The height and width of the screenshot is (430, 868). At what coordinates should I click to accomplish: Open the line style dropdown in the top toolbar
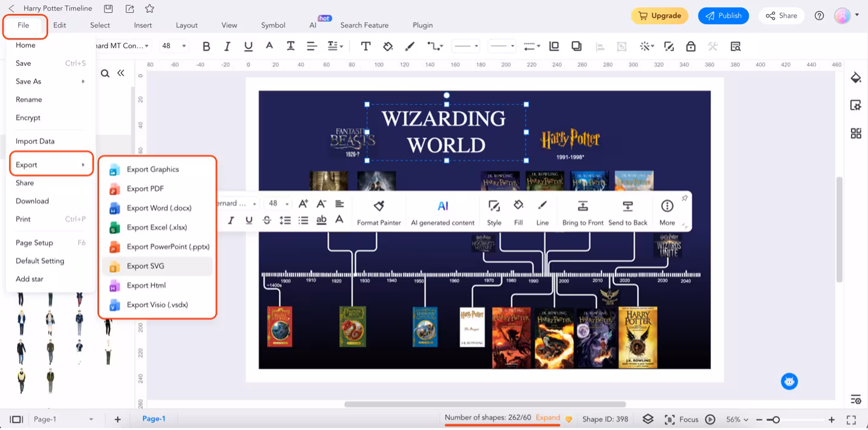pyautogui.click(x=466, y=46)
